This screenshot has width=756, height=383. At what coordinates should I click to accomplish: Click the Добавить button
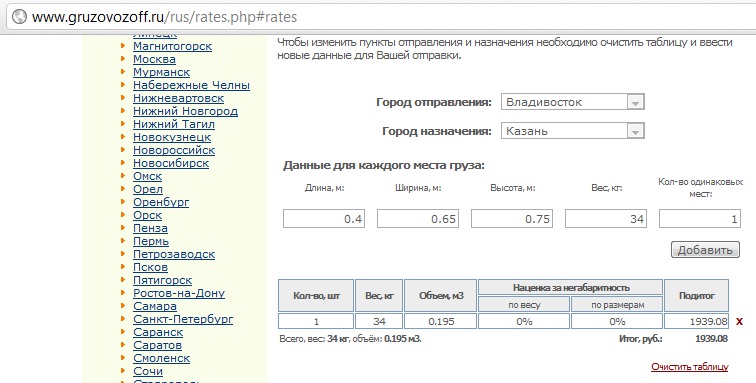coord(705,250)
